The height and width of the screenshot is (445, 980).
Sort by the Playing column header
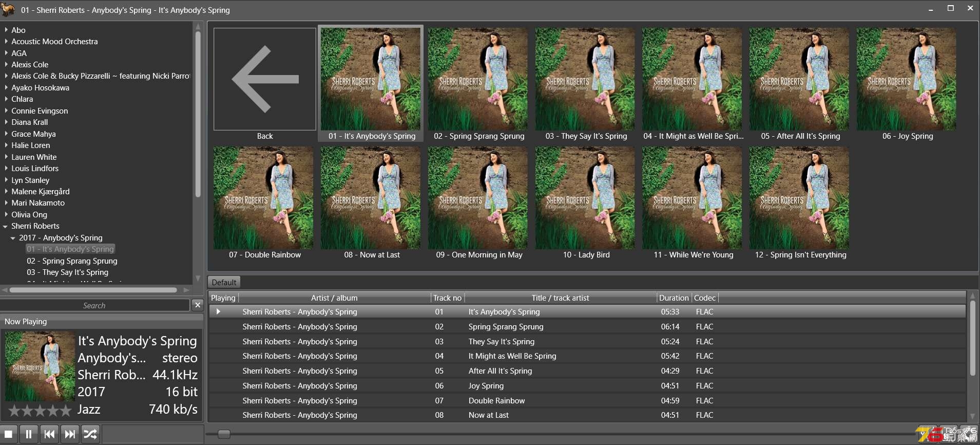[x=223, y=298]
